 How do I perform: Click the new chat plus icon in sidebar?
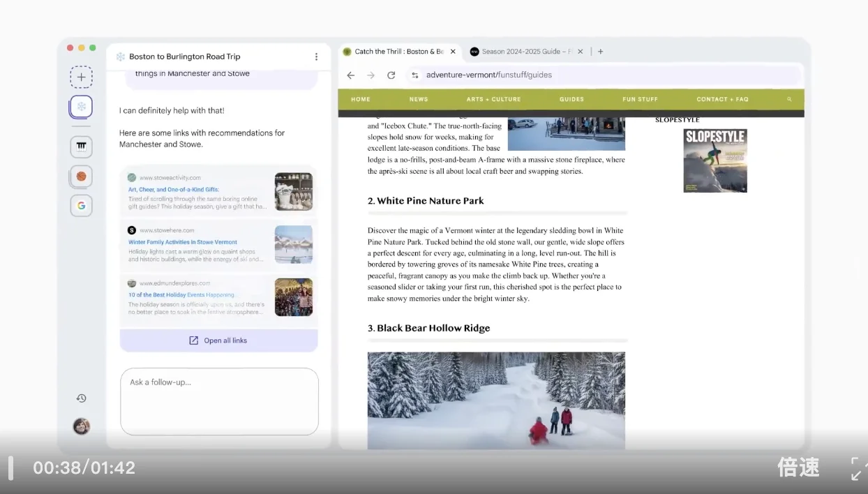tap(81, 77)
